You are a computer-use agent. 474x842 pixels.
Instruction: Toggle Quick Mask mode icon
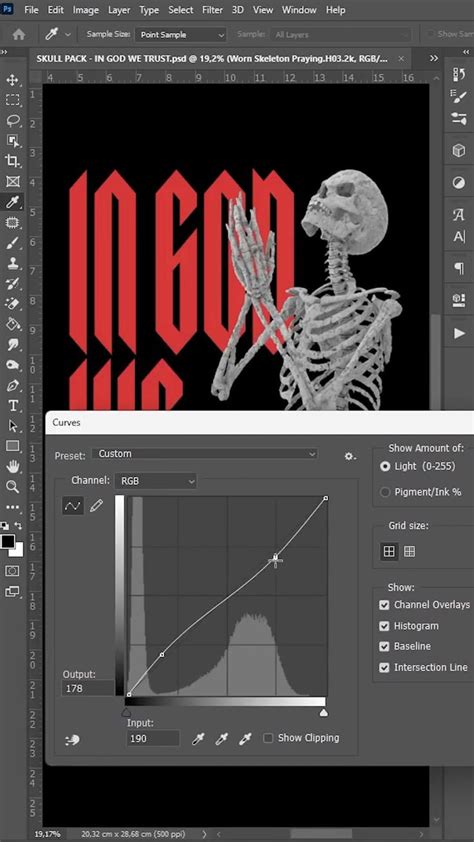[x=12, y=570]
